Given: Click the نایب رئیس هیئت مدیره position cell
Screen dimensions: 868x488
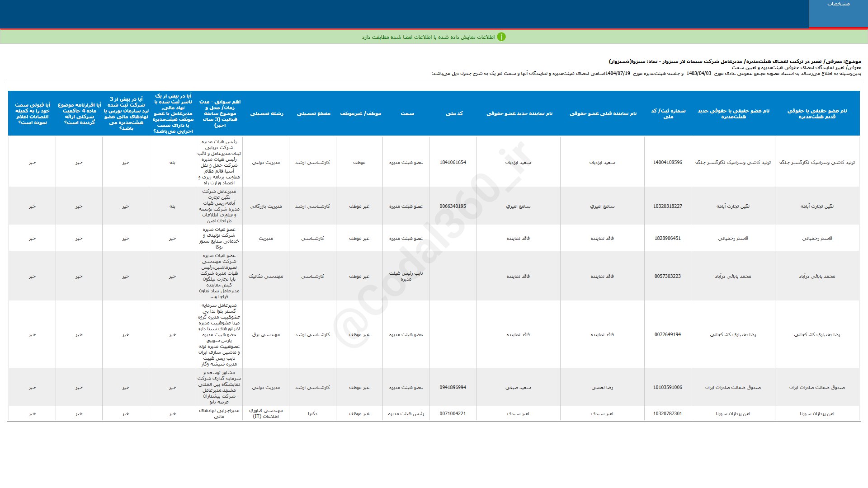Looking at the screenshot, I should (406, 276).
